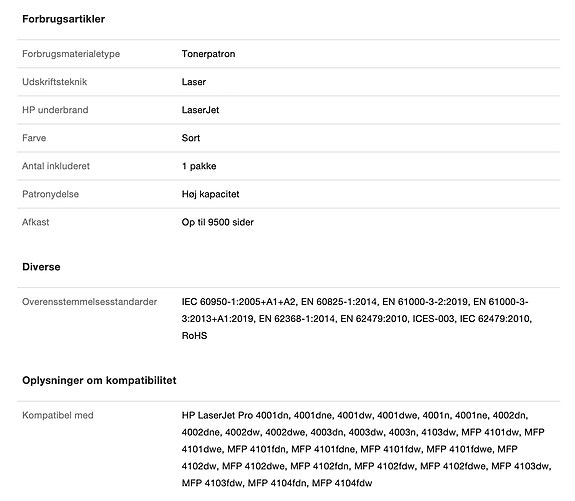Click the Afkast label
This screenshot has width=575, height=501.
[36, 222]
